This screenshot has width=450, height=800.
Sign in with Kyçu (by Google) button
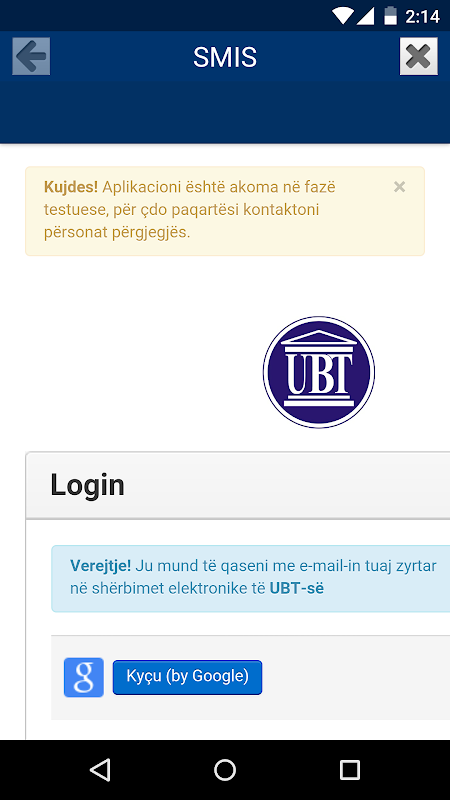187,677
